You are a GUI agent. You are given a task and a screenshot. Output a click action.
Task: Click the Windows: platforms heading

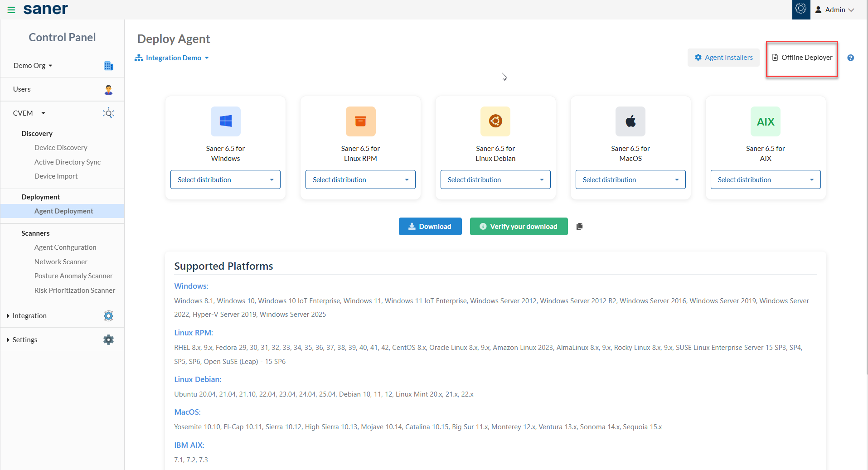(x=191, y=286)
